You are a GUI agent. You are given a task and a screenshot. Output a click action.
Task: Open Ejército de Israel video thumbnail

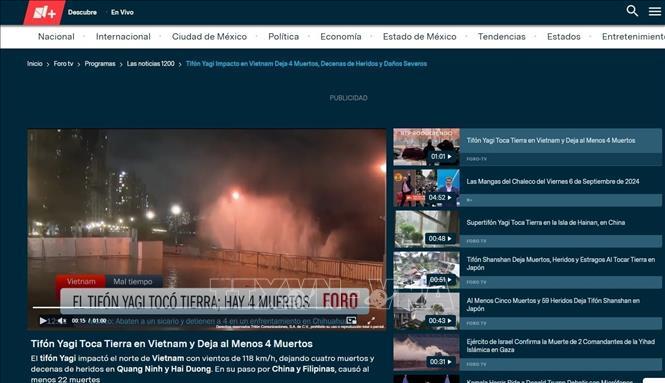426,352
